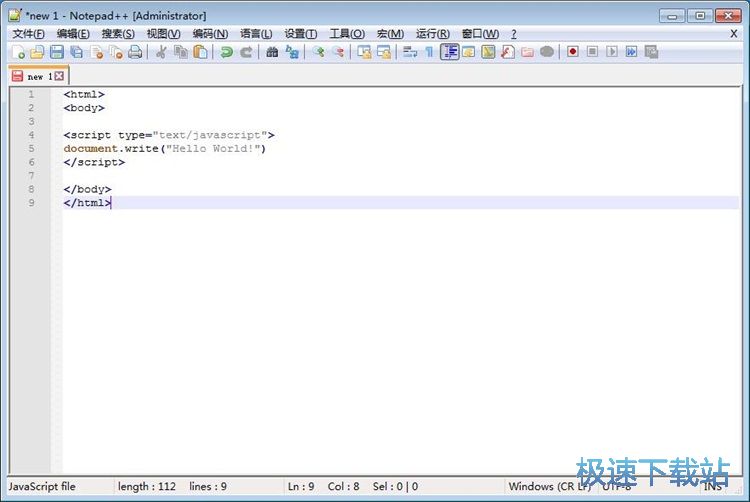
Task: Close document using menu bar X button
Action: click(734, 34)
